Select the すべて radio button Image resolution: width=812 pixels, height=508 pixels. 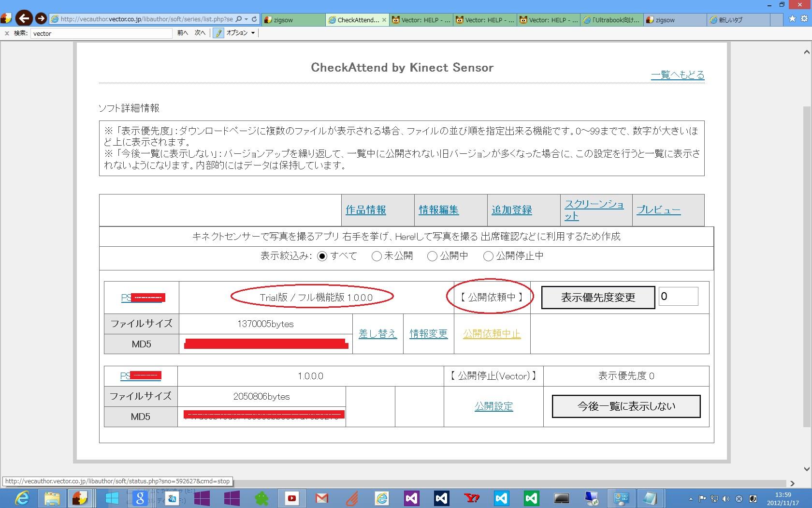coord(322,256)
